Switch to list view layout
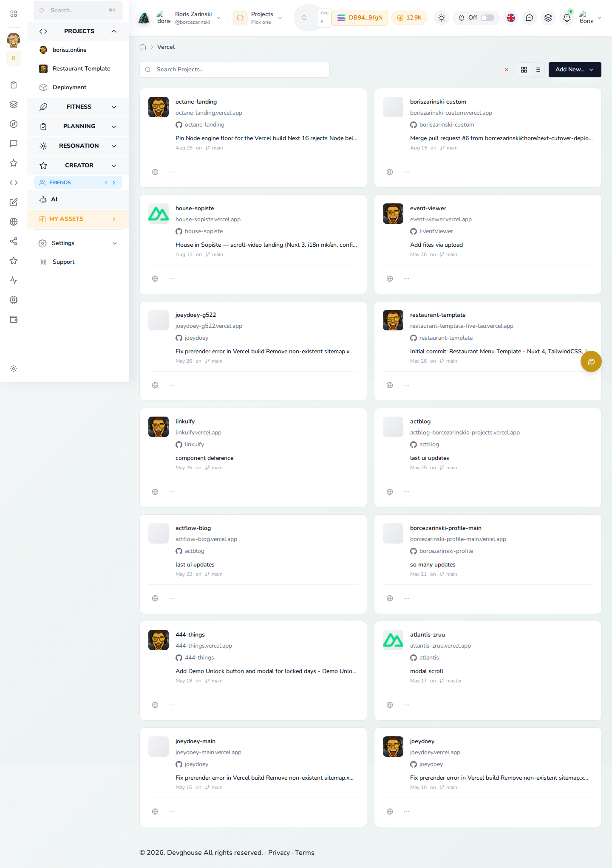The height and width of the screenshot is (868, 612). click(538, 70)
